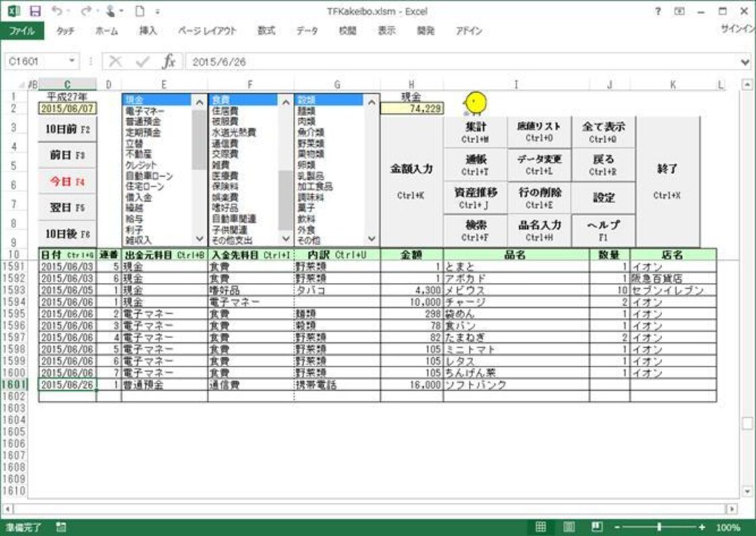Click the ribbon display options icon
Viewport: 756px width, 536px height.
point(679,11)
